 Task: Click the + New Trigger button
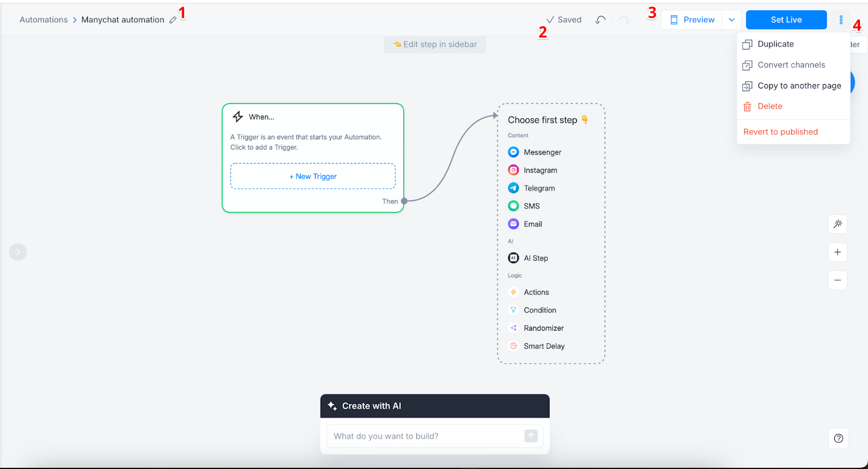coord(313,176)
